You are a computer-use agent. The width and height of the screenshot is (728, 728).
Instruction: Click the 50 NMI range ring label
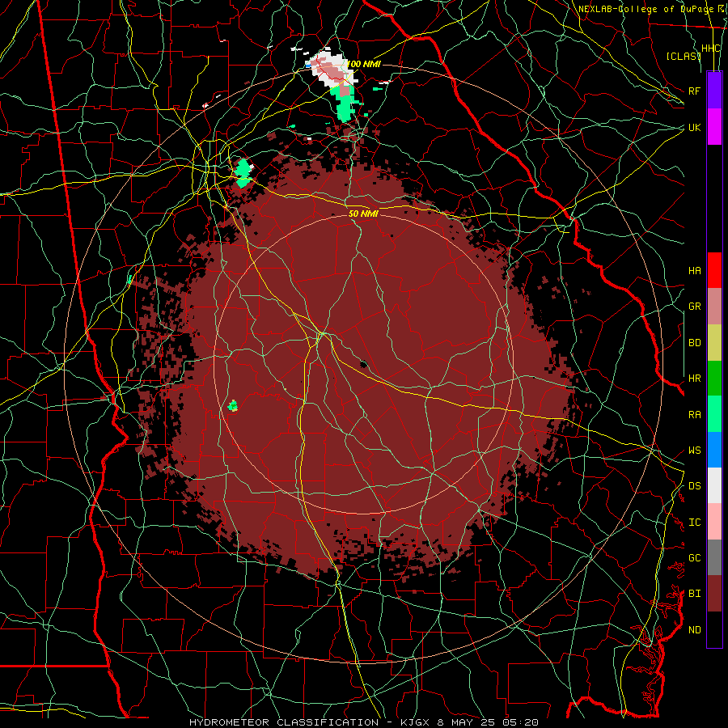click(363, 214)
